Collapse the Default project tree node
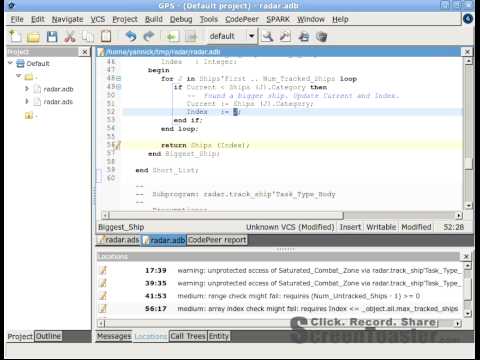The height and width of the screenshot is (360, 480). 10,63
